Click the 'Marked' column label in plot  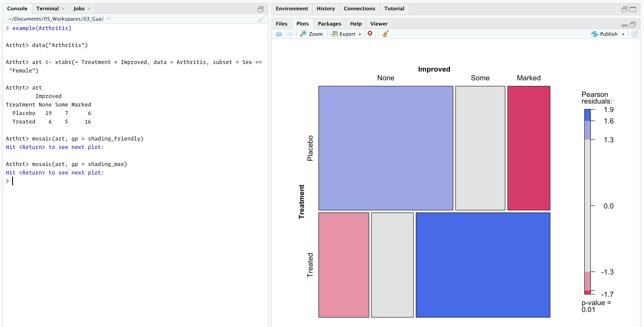529,78
